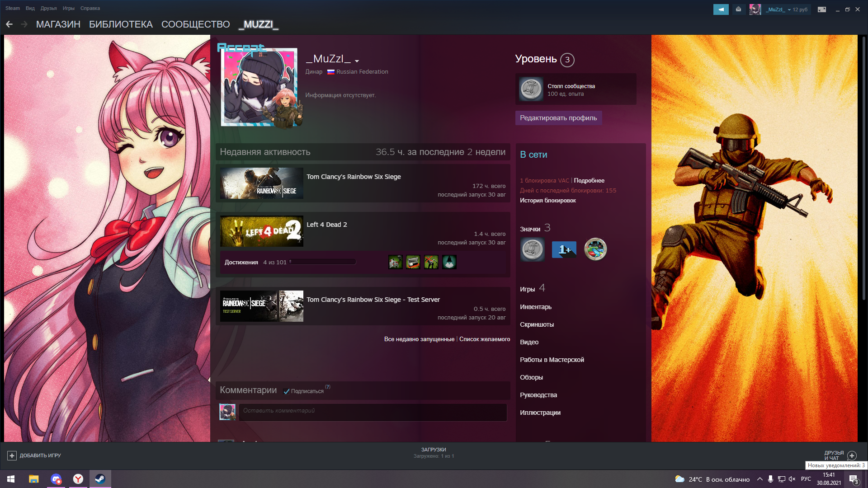The image size is (868, 488).
Task: Open Список желаемого link
Action: click(485, 339)
